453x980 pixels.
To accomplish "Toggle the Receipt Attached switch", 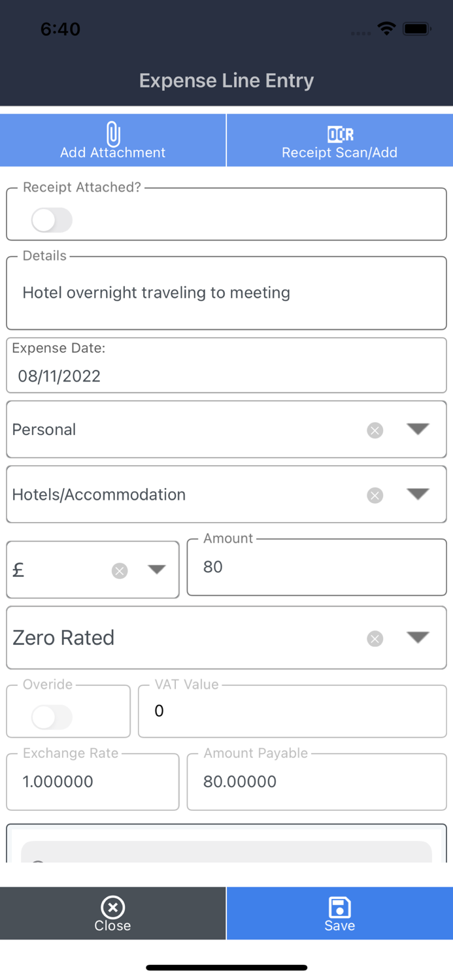I will point(52,220).
